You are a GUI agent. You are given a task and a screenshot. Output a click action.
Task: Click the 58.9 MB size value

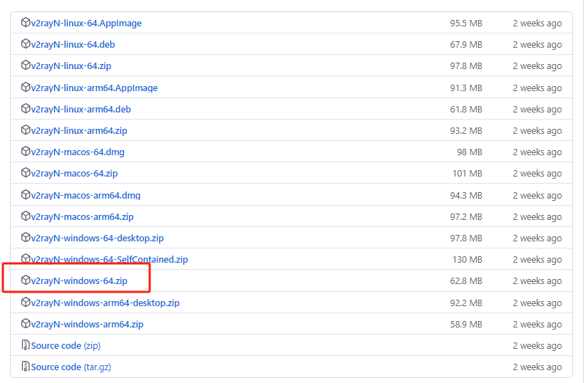tap(466, 324)
